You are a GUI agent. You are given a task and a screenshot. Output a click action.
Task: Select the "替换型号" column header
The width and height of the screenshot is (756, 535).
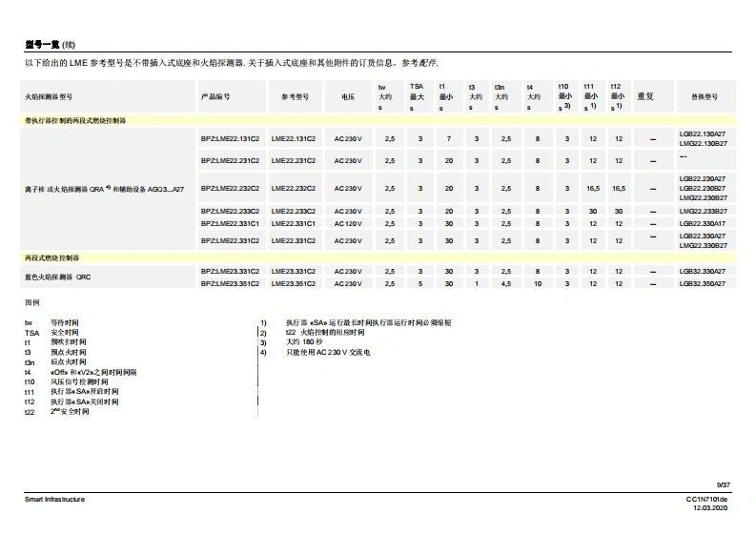tap(704, 97)
